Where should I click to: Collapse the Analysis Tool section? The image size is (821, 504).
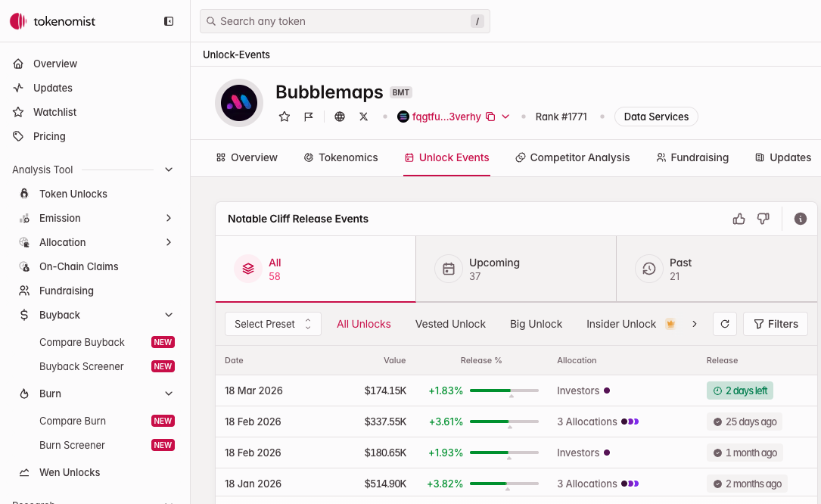[169, 170]
